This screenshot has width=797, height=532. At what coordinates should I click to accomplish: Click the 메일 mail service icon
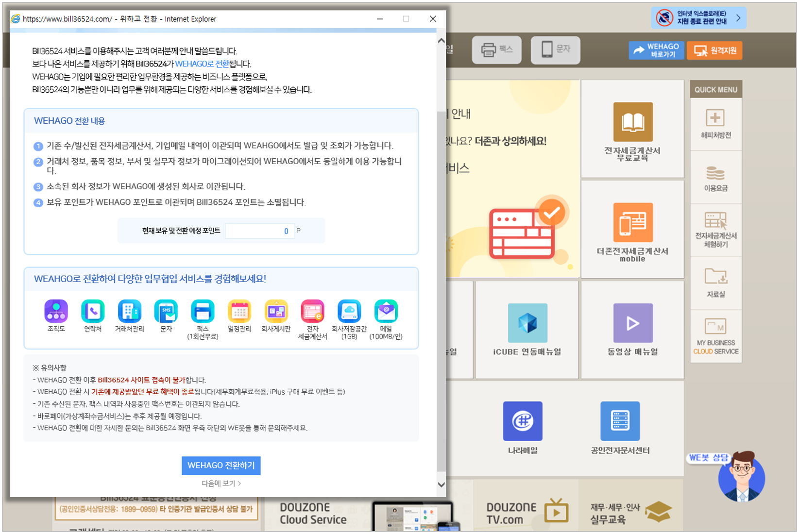pyautogui.click(x=386, y=311)
